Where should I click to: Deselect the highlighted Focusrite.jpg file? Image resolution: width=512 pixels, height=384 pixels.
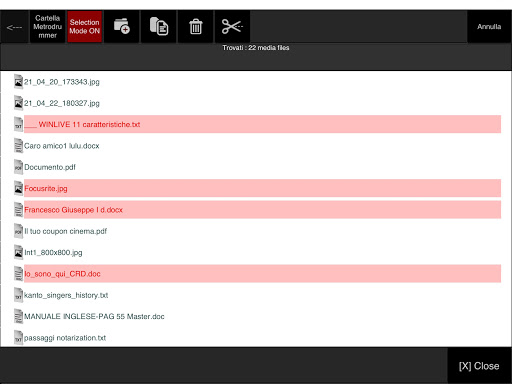[x=262, y=188]
